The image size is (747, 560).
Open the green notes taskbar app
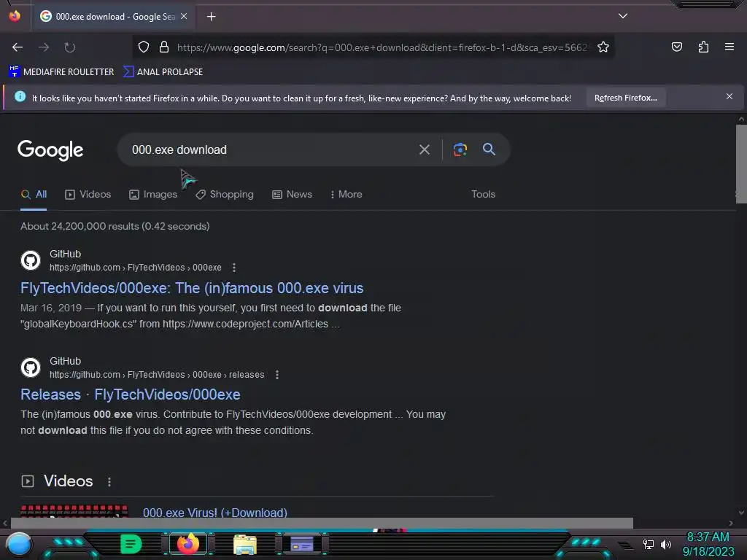coord(131,544)
